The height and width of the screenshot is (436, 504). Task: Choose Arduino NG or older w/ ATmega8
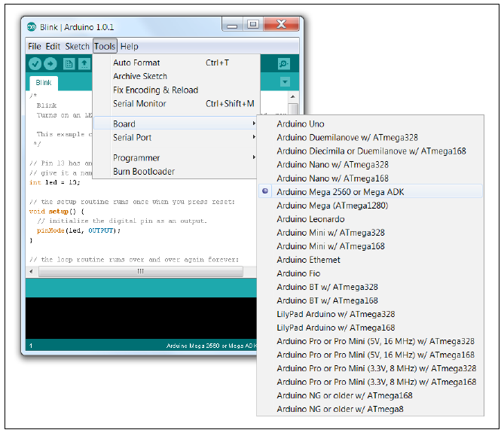tap(371, 409)
